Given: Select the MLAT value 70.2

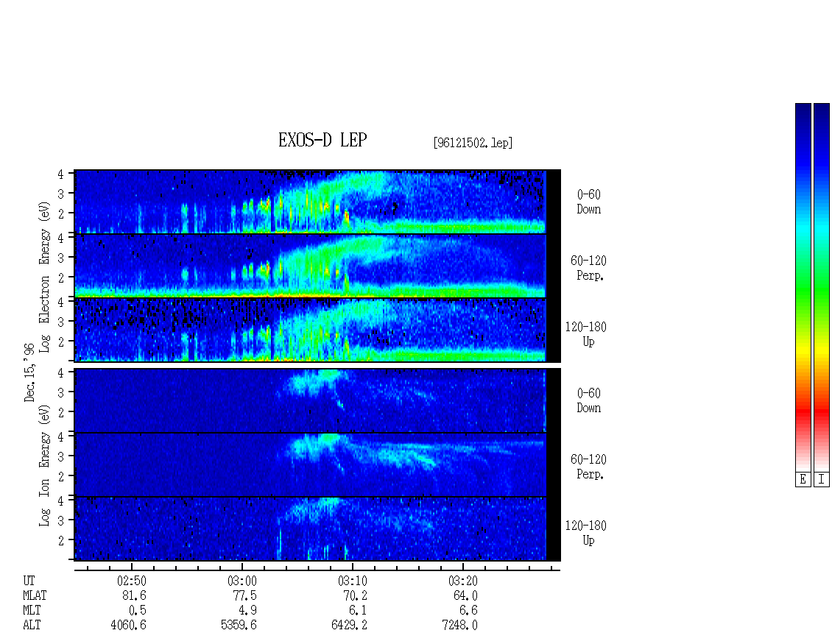Looking at the screenshot, I should (x=355, y=595).
